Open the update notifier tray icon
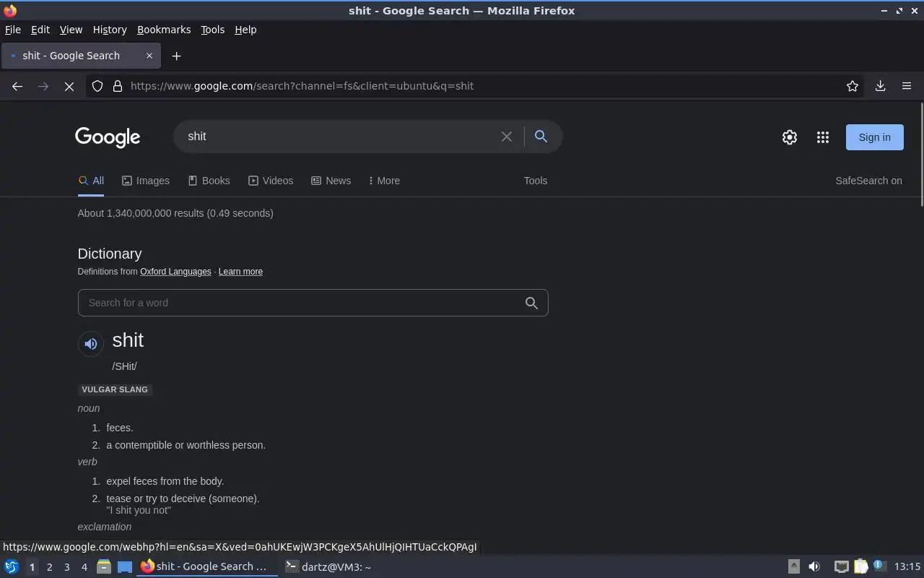The width and height of the screenshot is (924, 578). [x=879, y=566]
